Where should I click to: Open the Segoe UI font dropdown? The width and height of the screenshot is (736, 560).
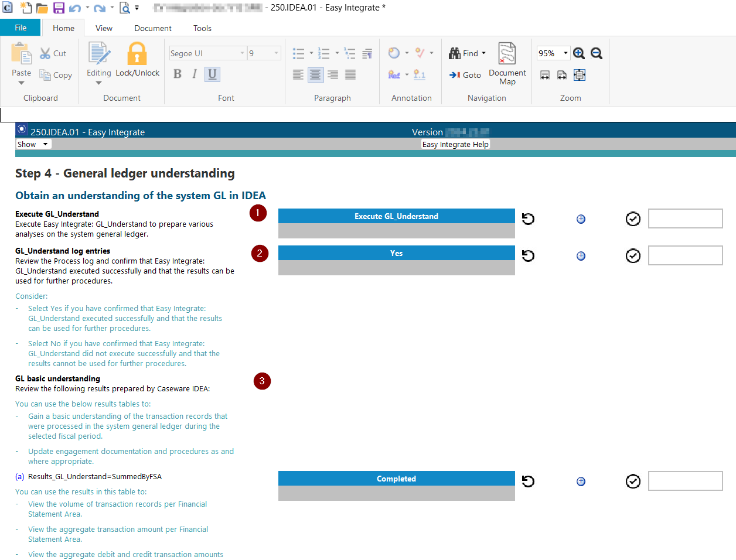[x=242, y=53]
